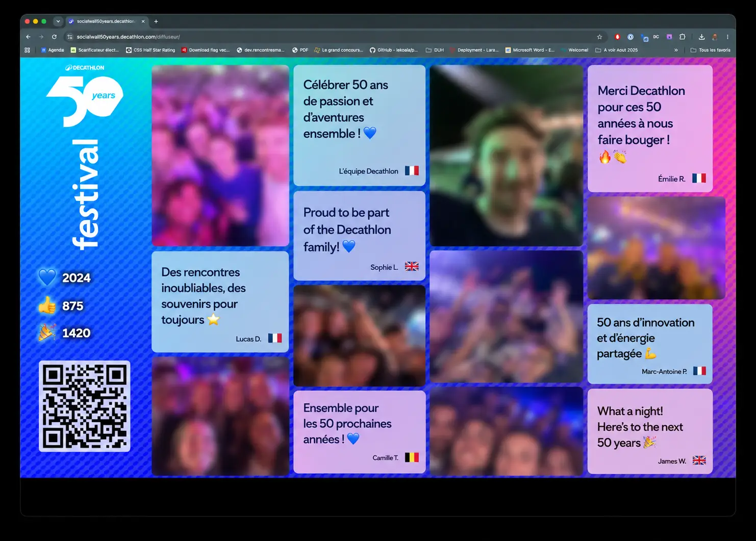Open the PDF bookmark
Screen dimensions: 756x541
(300, 50)
